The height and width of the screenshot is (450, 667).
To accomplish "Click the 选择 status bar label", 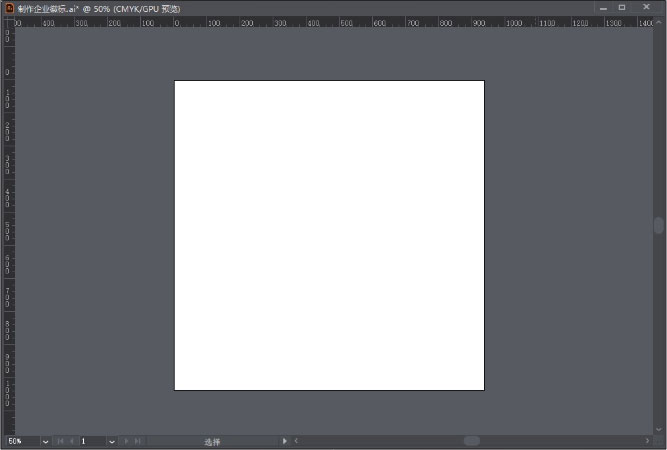I will [212, 441].
